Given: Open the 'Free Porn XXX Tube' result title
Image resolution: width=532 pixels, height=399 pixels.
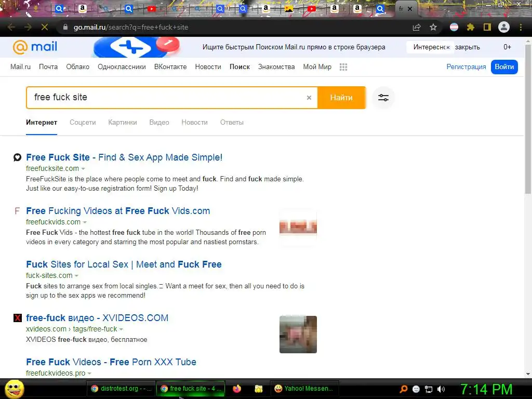Looking at the screenshot, I should tap(111, 362).
